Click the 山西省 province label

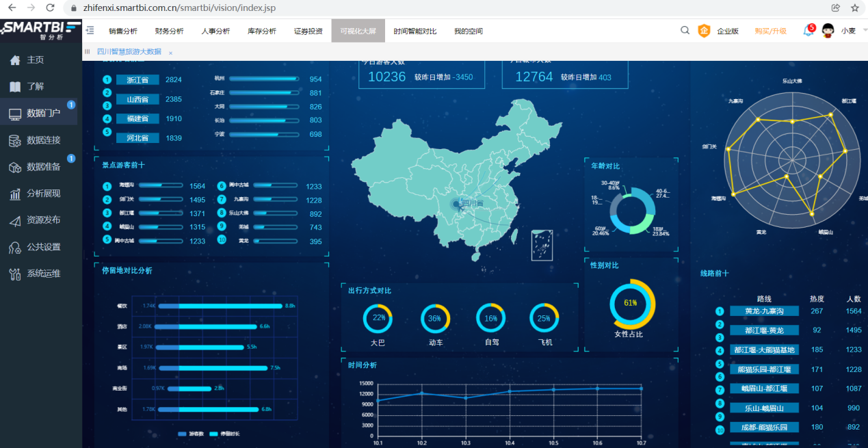pos(137,99)
